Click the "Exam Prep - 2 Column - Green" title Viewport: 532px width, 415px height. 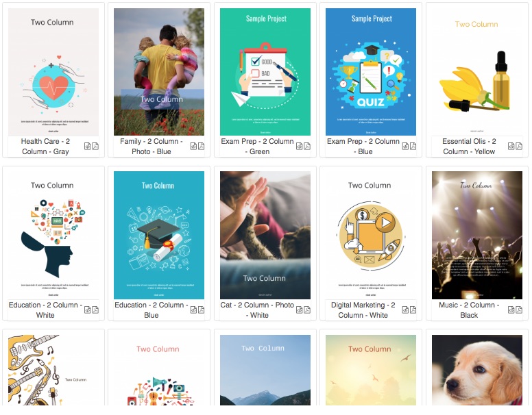tap(257, 146)
